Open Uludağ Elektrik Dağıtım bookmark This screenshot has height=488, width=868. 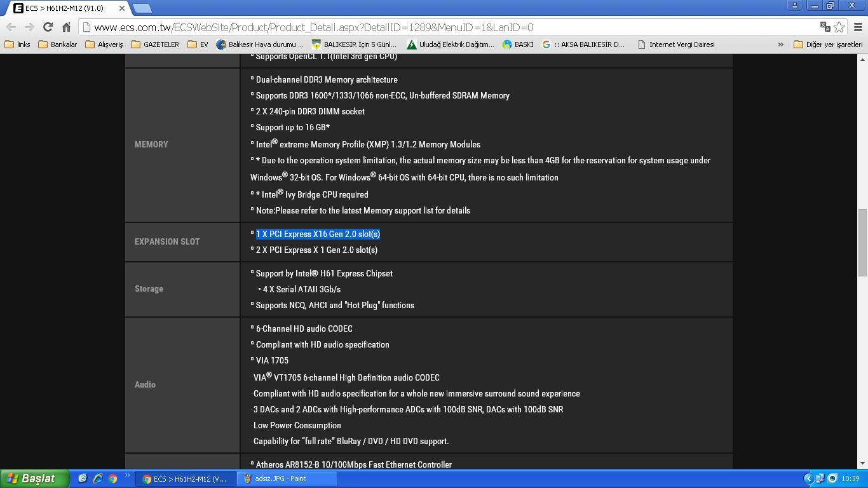coord(450,44)
